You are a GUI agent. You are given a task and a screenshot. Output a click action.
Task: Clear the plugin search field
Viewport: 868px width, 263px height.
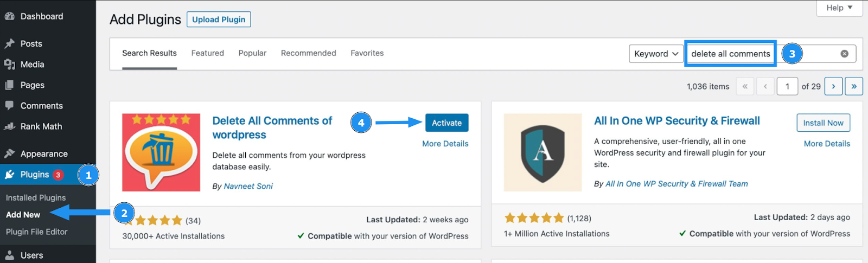(845, 54)
